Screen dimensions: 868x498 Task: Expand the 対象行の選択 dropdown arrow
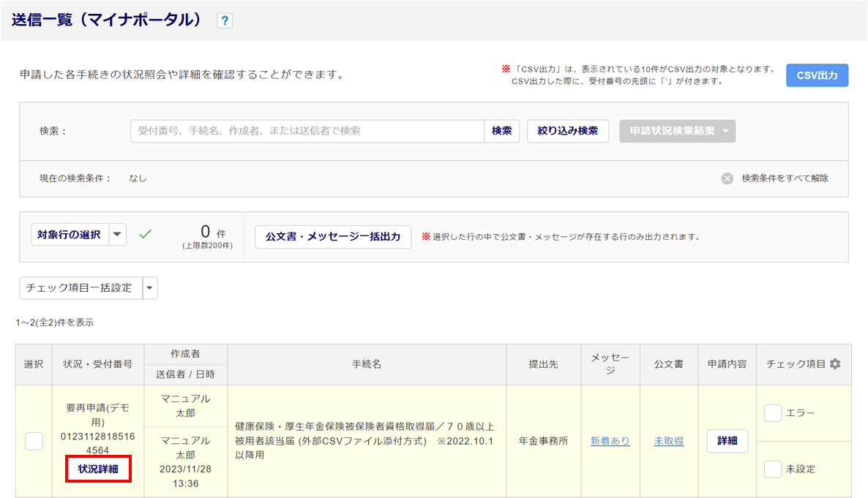118,235
